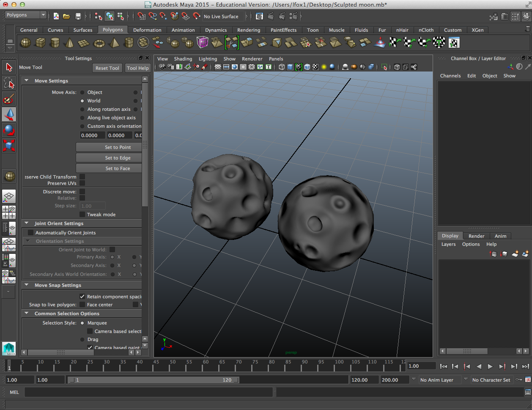Create a polygon torus from the shelf
This screenshot has height=410, width=532.
(99, 43)
